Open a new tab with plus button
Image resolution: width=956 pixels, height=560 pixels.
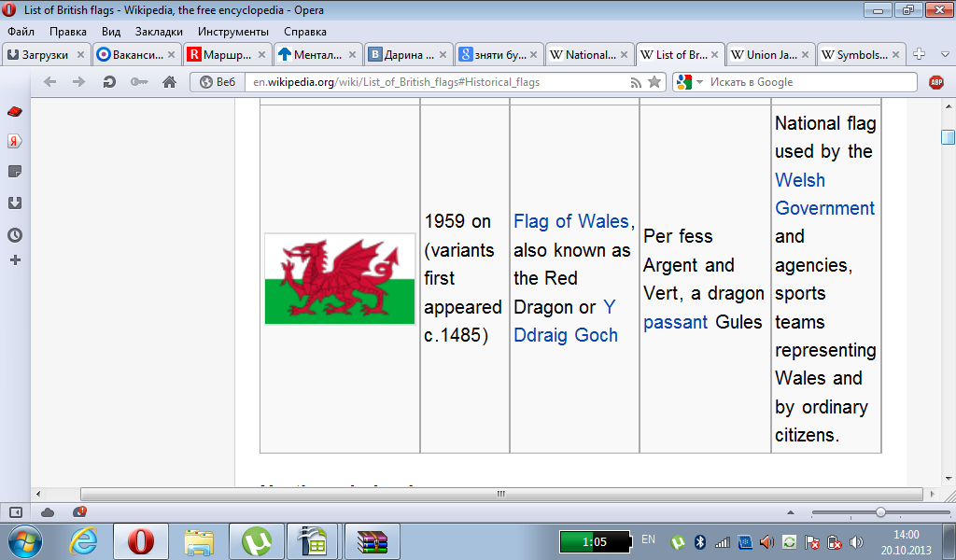click(x=919, y=54)
